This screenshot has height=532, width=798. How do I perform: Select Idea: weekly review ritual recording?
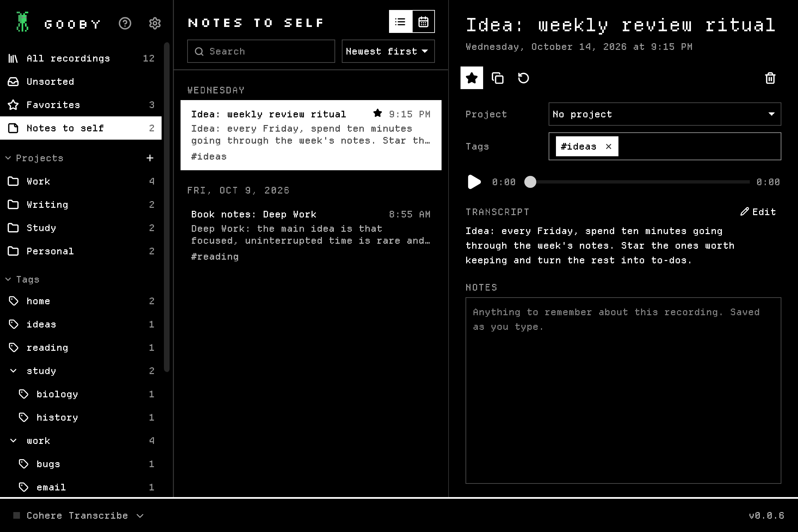point(311,135)
